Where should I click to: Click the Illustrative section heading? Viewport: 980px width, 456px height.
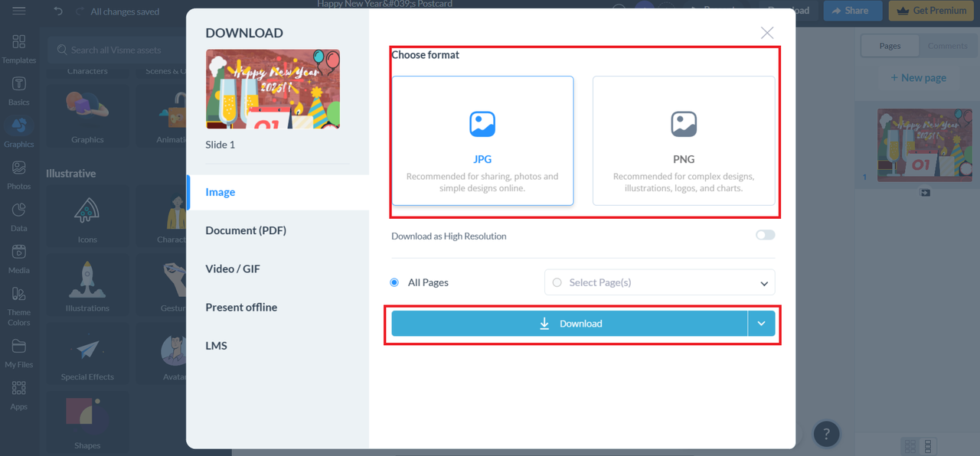pyautogui.click(x=70, y=174)
